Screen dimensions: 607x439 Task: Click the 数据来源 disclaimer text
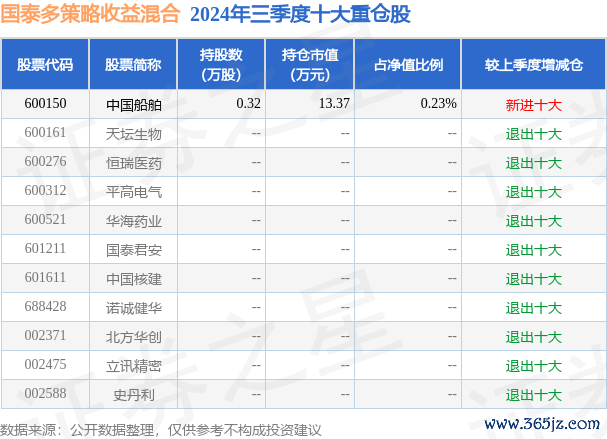161,430
